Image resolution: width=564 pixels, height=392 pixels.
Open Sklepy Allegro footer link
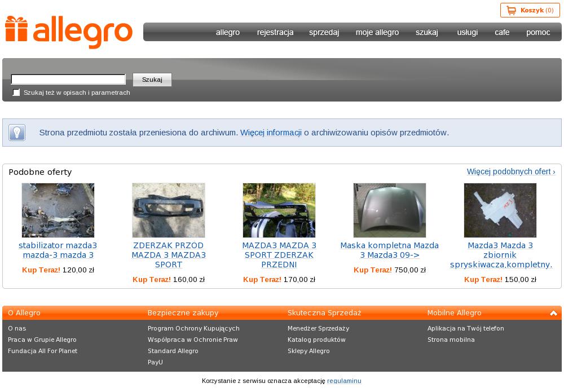pos(309,351)
